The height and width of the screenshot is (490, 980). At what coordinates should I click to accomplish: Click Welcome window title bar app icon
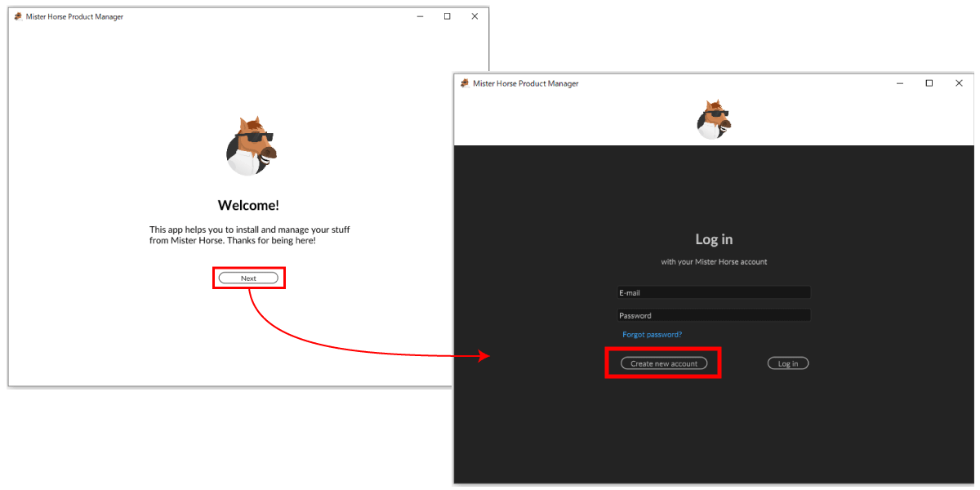18,16
